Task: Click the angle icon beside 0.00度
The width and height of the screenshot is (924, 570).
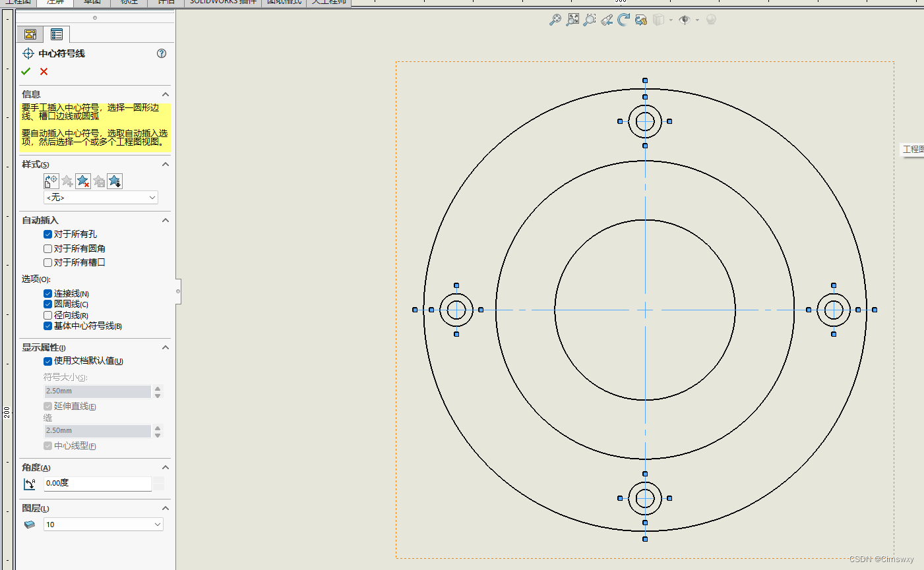Action: [29, 484]
